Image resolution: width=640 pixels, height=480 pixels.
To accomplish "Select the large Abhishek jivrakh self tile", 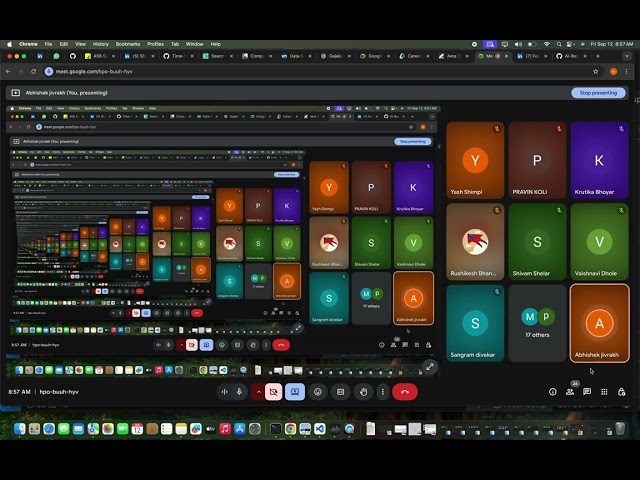I will (599, 323).
